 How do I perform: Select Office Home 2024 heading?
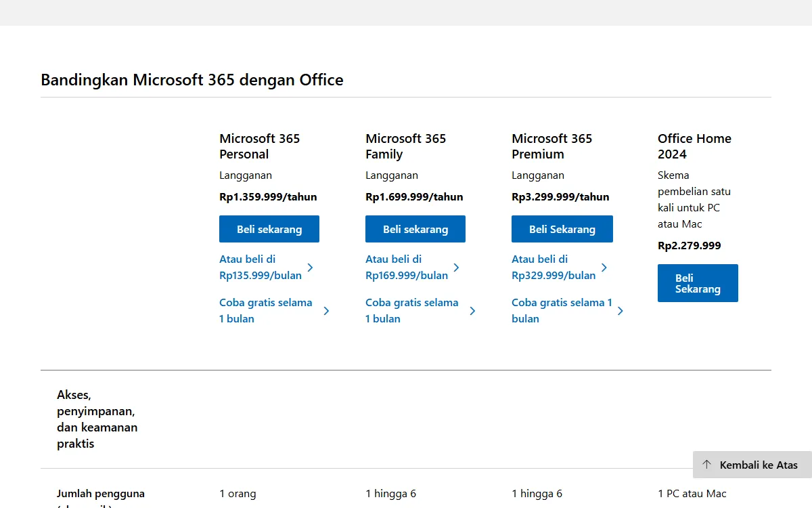(694, 146)
